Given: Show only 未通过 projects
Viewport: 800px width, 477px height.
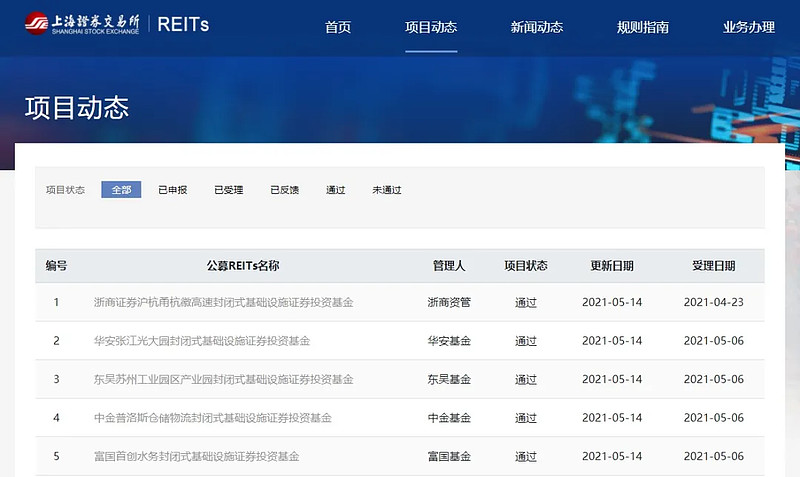Looking at the screenshot, I should (x=387, y=190).
